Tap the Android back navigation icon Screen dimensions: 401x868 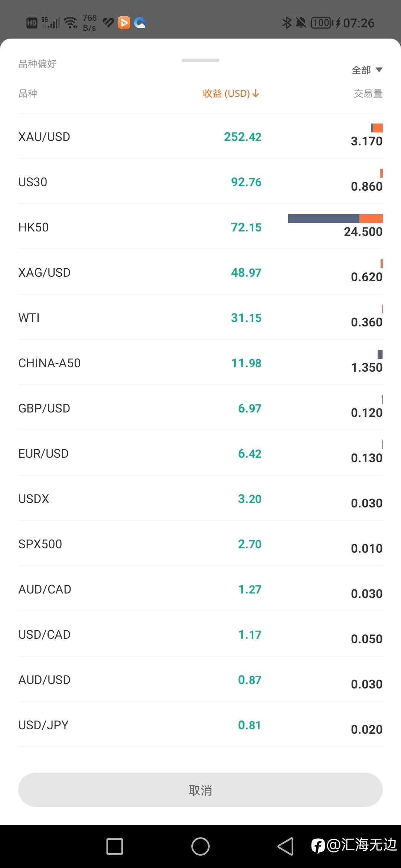point(286,846)
